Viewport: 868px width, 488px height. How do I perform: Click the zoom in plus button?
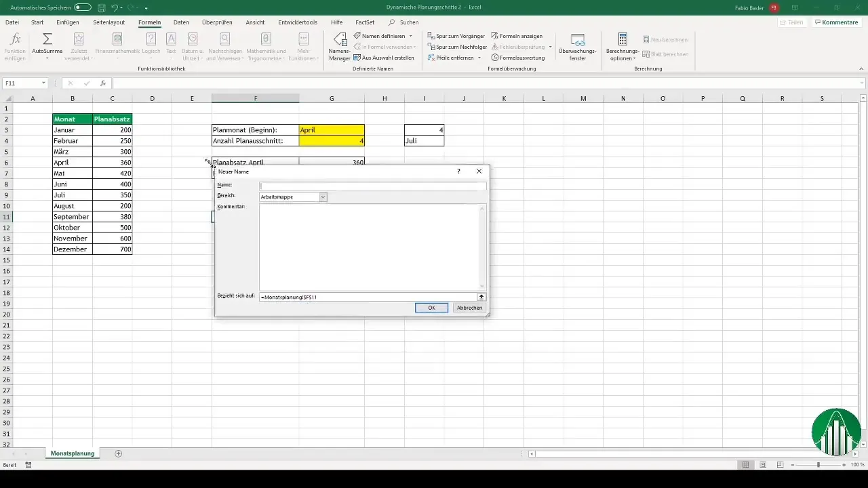pyautogui.click(x=844, y=465)
